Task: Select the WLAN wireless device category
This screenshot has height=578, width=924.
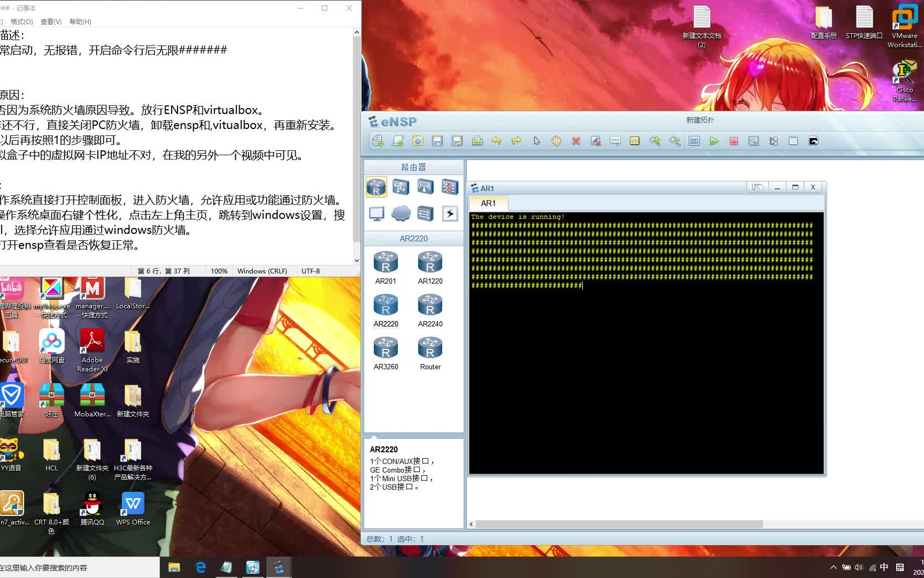Action: (x=425, y=187)
